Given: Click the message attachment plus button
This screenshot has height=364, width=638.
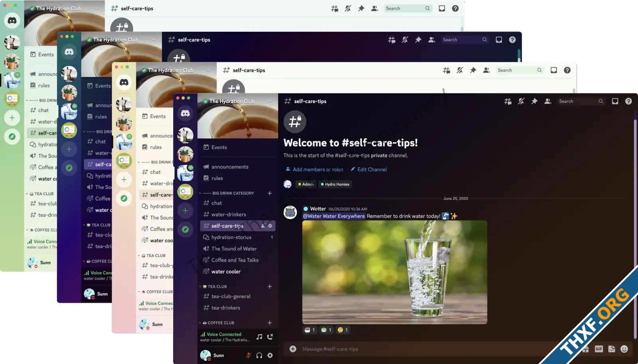Looking at the screenshot, I should pyautogui.click(x=293, y=349).
